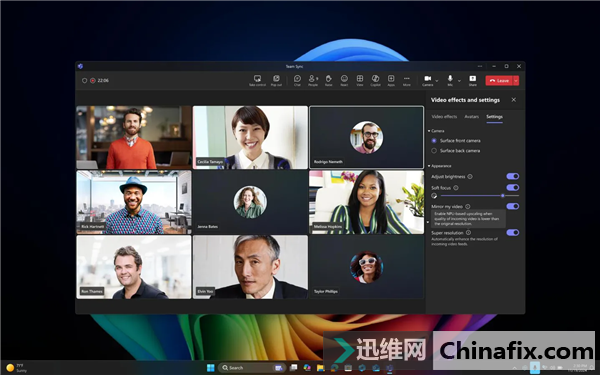The width and height of the screenshot is (600, 375).
Task: Open the React emoji menu
Action: pos(344,80)
